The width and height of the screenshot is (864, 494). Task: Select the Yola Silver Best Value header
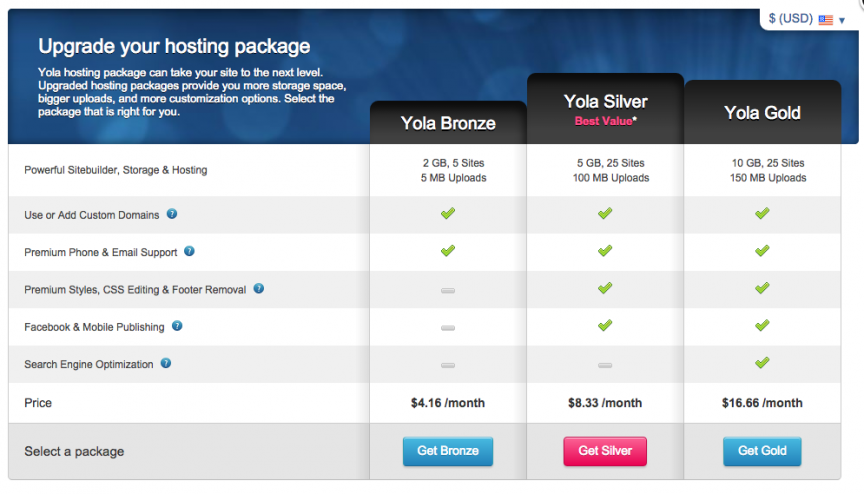605,109
